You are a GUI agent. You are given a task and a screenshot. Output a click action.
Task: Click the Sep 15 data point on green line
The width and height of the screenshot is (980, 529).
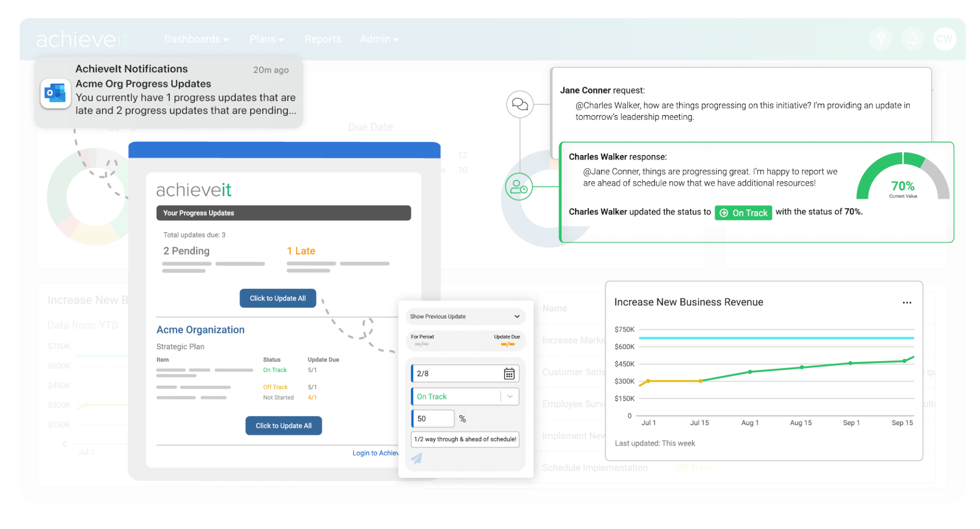point(904,361)
